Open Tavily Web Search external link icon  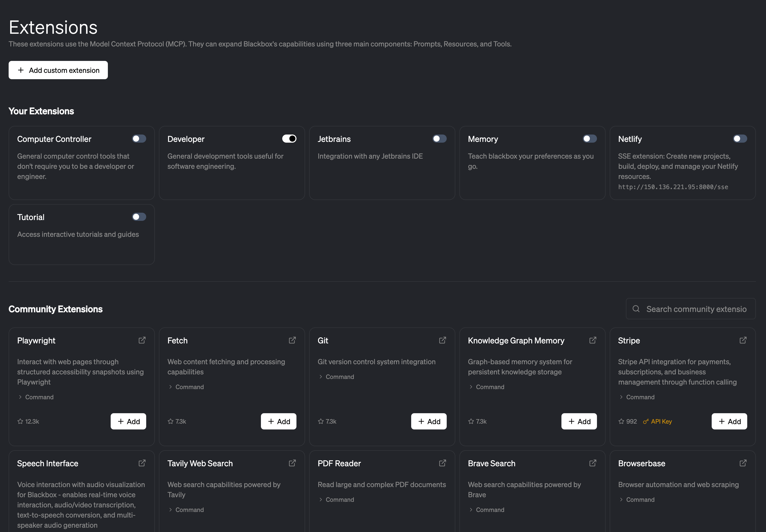click(x=292, y=463)
